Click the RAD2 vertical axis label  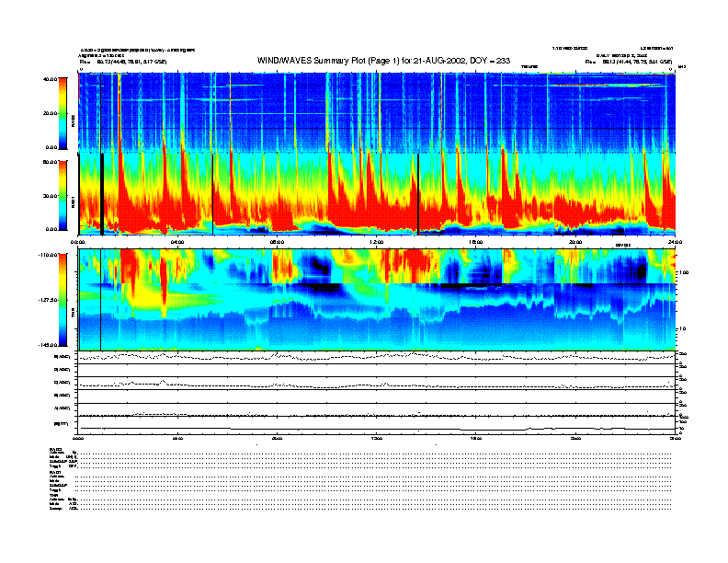coord(73,122)
